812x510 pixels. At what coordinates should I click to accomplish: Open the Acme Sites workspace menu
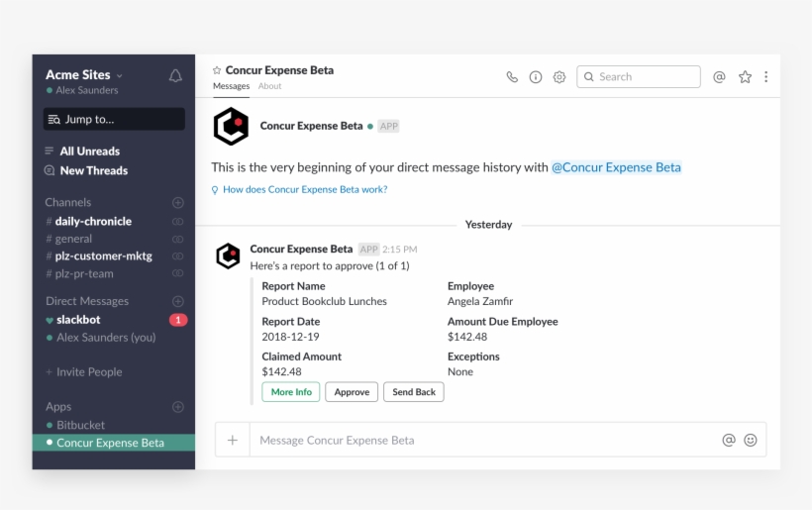click(84, 75)
